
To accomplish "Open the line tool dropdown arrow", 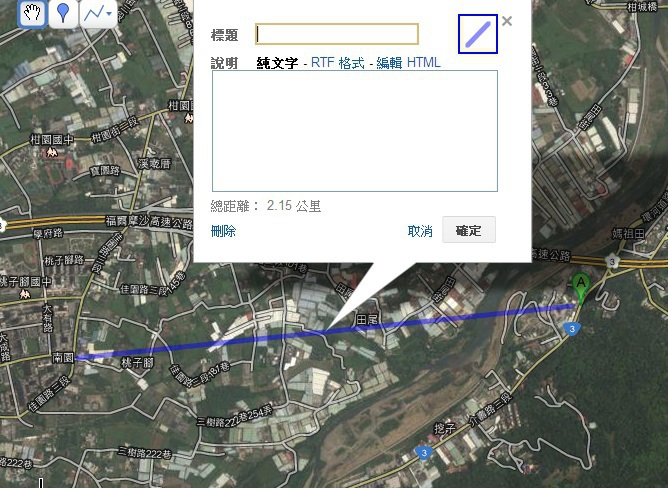I will tap(109, 14).
